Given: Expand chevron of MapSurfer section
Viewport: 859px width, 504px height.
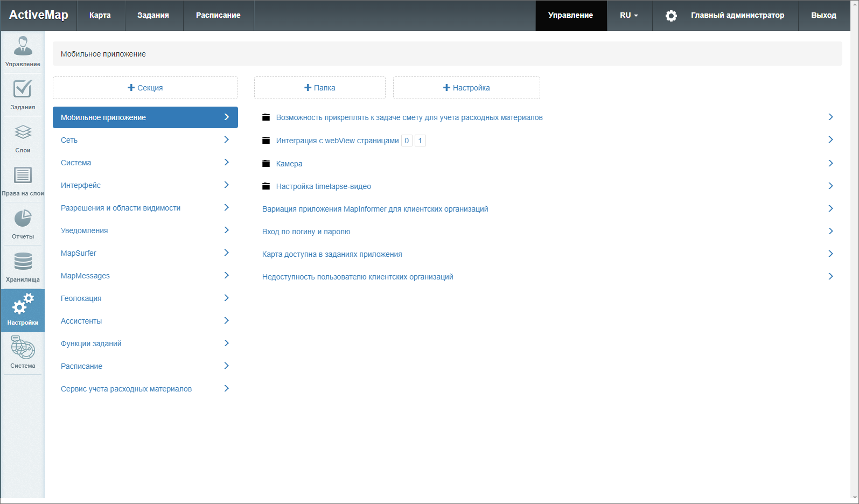Looking at the screenshot, I should coord(227,253).
